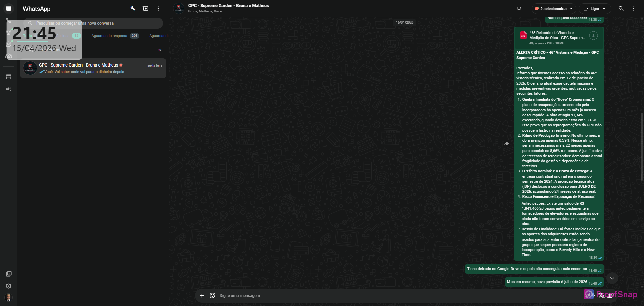Image resolution: width=644 pixels, height=306 pixels.
Task: Click the attach plus icon in message bar
Action: [202, 296]
